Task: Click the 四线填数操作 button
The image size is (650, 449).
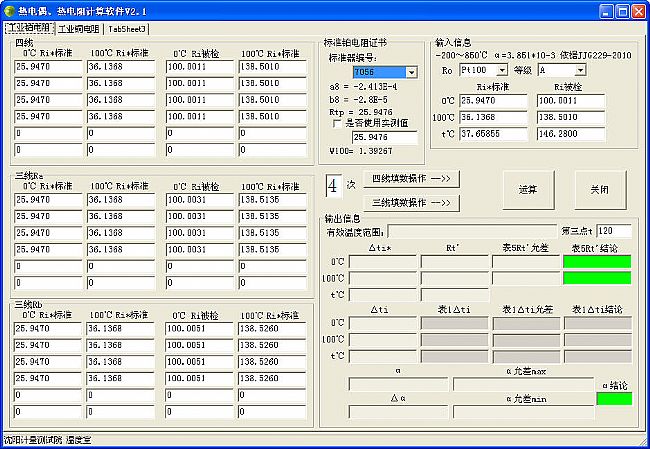Action: point(411,179)
